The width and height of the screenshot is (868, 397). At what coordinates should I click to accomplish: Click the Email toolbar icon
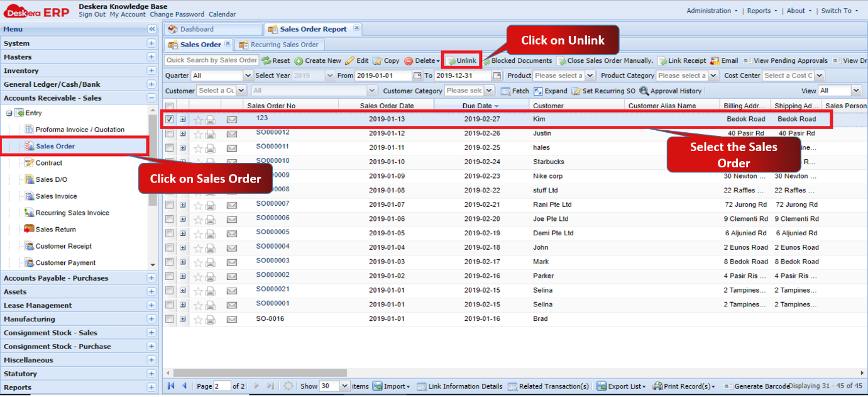[x=715, y=61]
